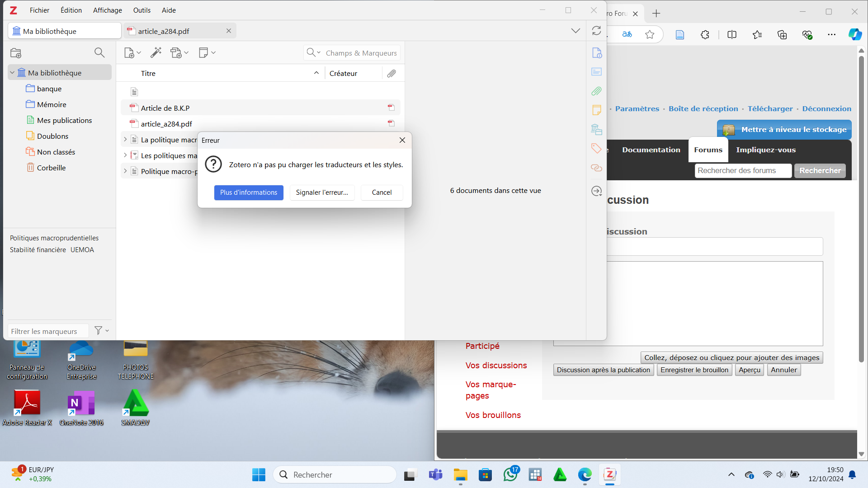Image resolution: width=868 pixels, height=488 pixels.
Task: Open the tab list dropdown chevron
Action: pyautogui.click(x=576, y=31)
